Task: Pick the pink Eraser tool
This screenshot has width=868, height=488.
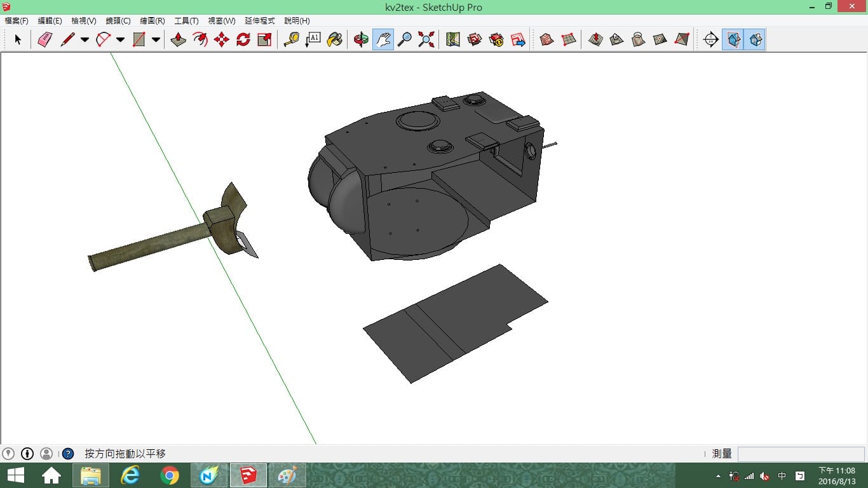Action: (x=45, y=39)
